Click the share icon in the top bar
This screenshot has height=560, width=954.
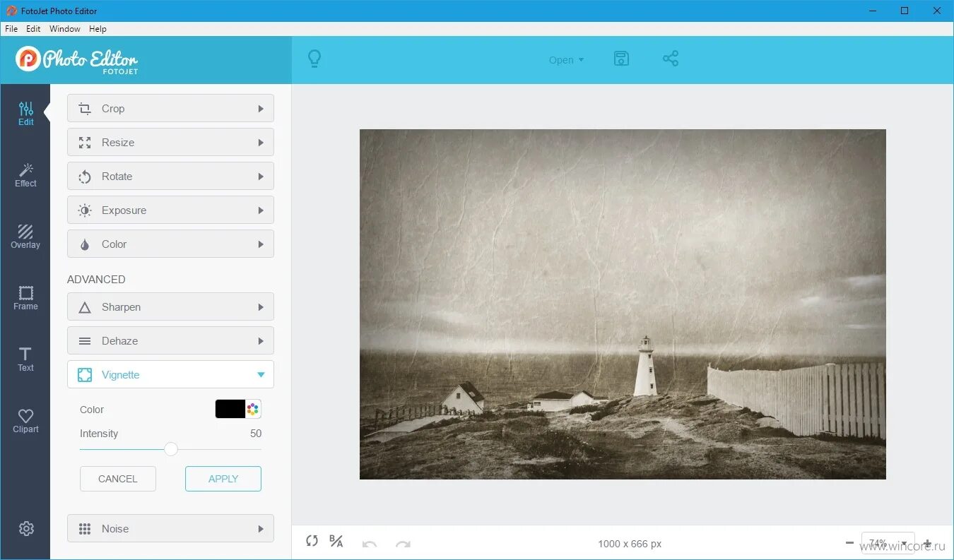[x=670, y=59]
